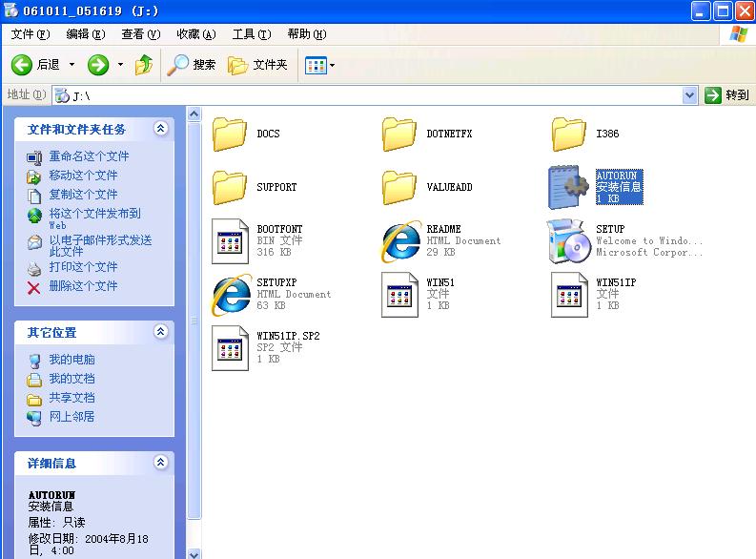Click the copy file task icon
Image resolution: width=756 pixels, height=559 pixels.
point(33,196)
